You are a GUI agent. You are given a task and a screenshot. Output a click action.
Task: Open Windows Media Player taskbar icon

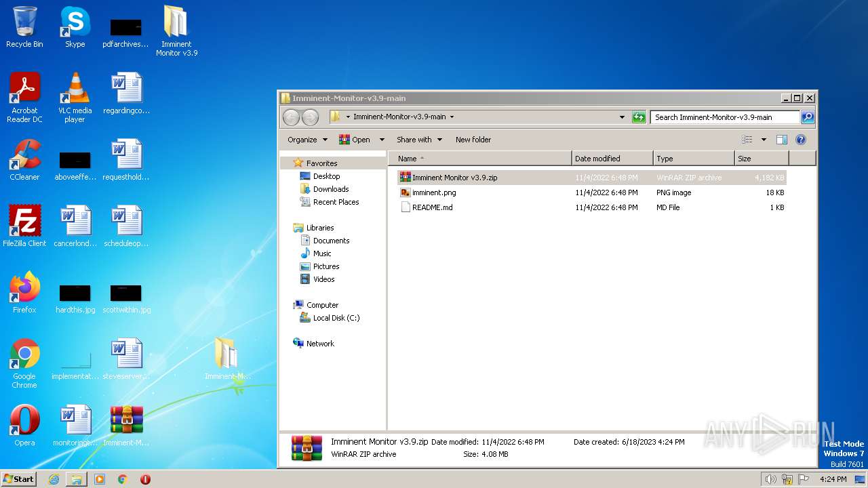coord(100,479)
